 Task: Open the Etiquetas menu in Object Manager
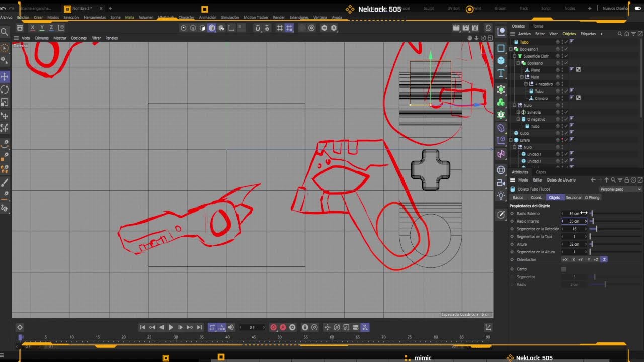click(588, 34)
